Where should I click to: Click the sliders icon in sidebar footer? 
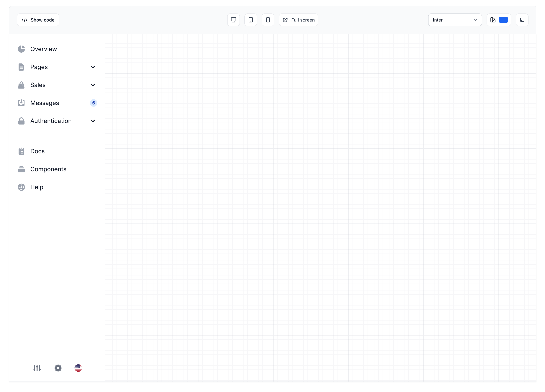37,368
